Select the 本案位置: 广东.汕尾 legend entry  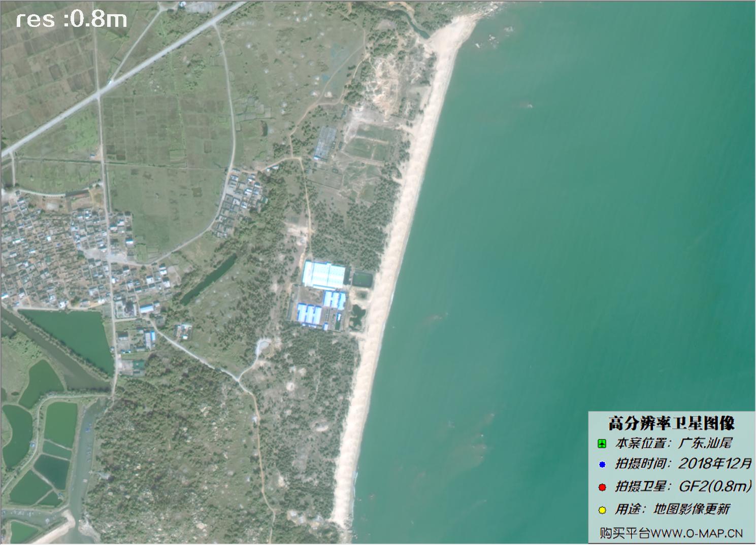tap(673, 443)
